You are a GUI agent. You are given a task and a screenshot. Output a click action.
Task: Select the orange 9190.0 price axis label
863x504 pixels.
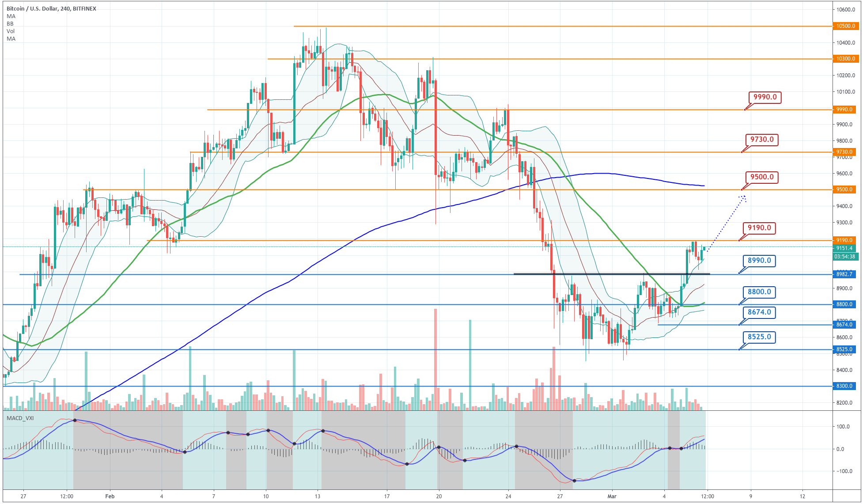[x=844, y=240]
